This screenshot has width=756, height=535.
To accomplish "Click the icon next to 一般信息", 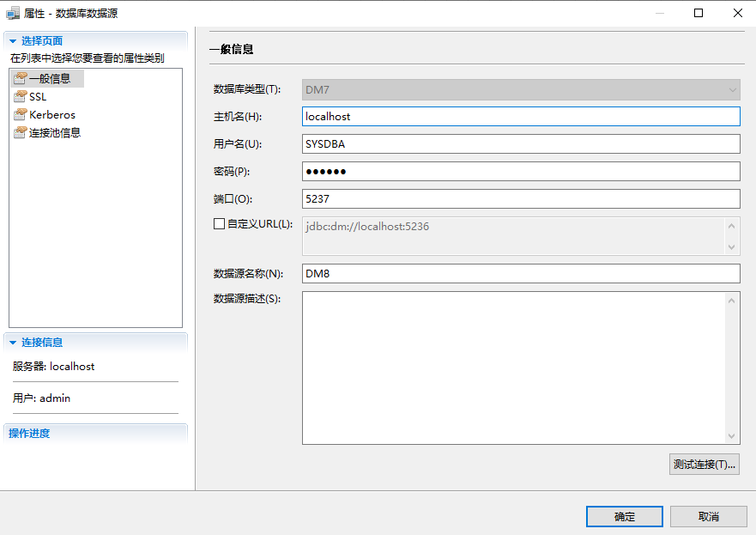I will coord(21,78).
